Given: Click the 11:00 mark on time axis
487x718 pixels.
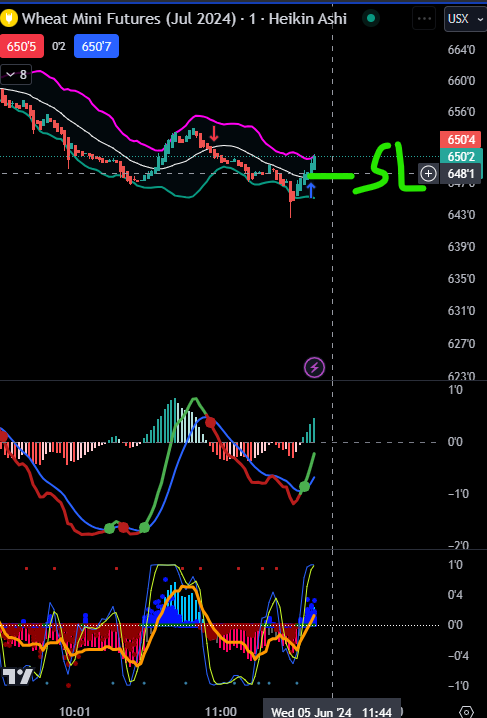Looking at the screenshot, I should pyautogui.click(x=221, y=712).
